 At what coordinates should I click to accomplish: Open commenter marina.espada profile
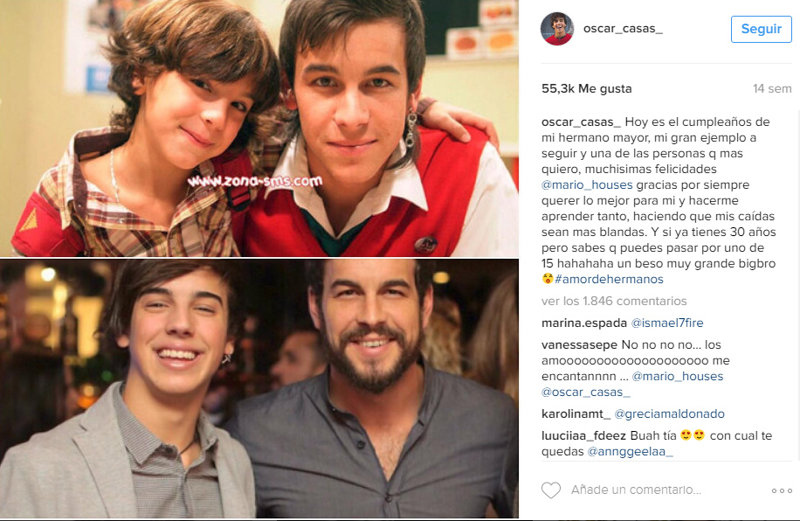click(x=584, y=323)
